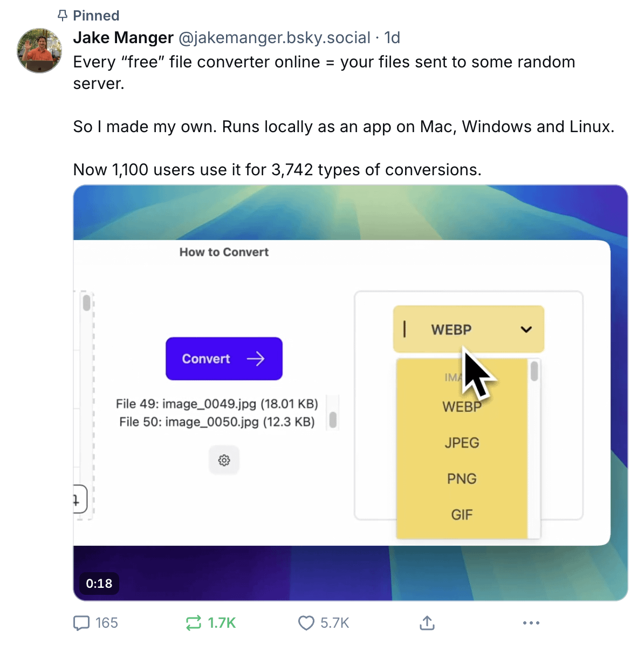Select PNG from the format list
644x645 pixels.
pos(462,478)
